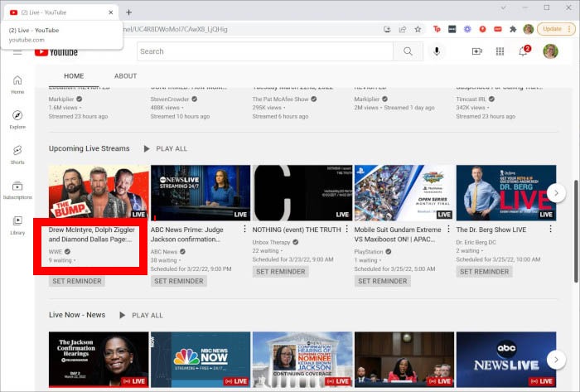The width and height of the screenshot is (580, 392).
Task: Open the YouTube account avatar menu
Action: 550,51
